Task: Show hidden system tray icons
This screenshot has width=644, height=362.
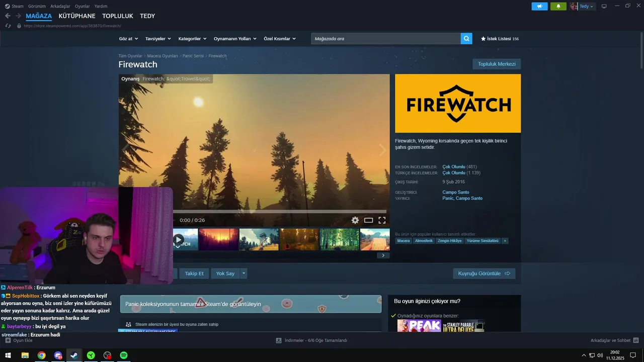Action: pyautogui.click(x=584, y=355)
